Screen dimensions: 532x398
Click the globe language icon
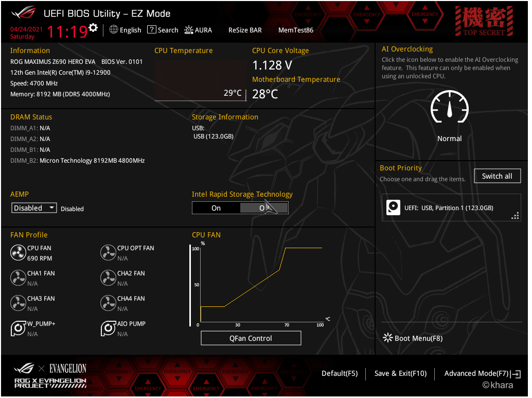point(114,29)
